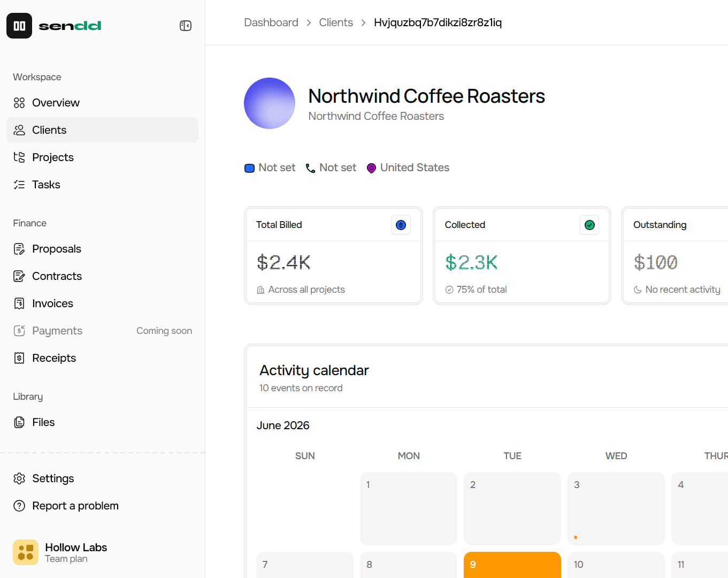
Task: Click the Report a problem help icon
Action: pyautogui.click(x=19, y=506)
